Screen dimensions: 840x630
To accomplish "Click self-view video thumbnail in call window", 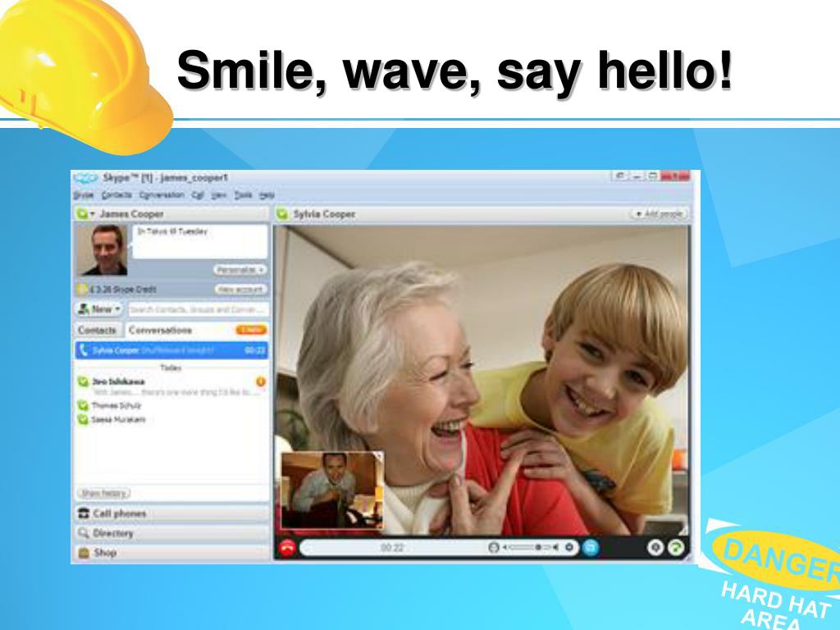I will coord(332,491).
